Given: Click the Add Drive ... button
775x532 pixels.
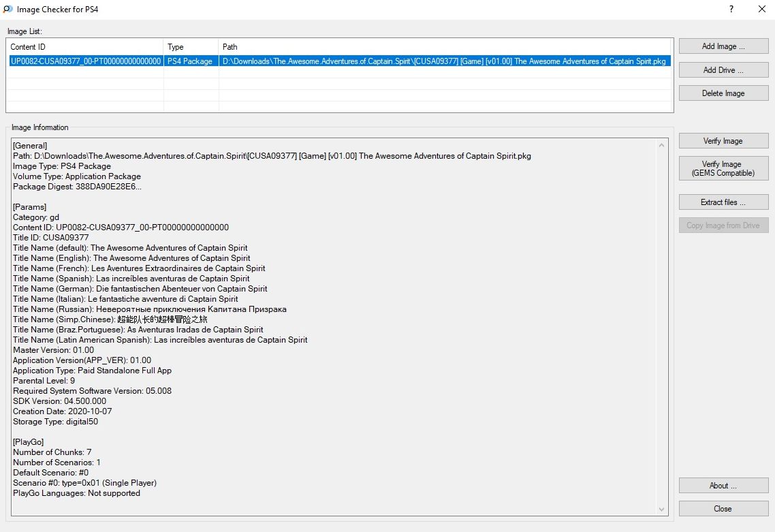Looking at the screenshot, I should pos(723,69).
